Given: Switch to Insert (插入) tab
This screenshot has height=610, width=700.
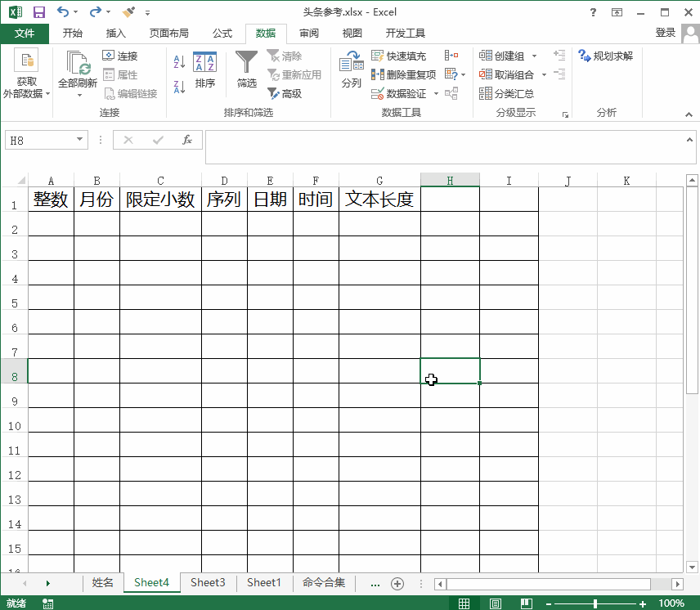Looking at the screenshot, I should (x=115, y=33).
